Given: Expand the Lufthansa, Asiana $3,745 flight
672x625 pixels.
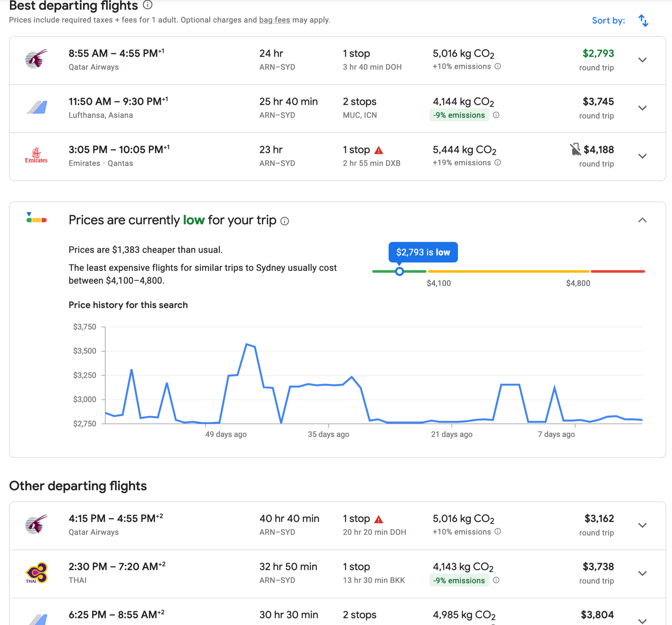Looking at the screenshot, I should 642,108.
